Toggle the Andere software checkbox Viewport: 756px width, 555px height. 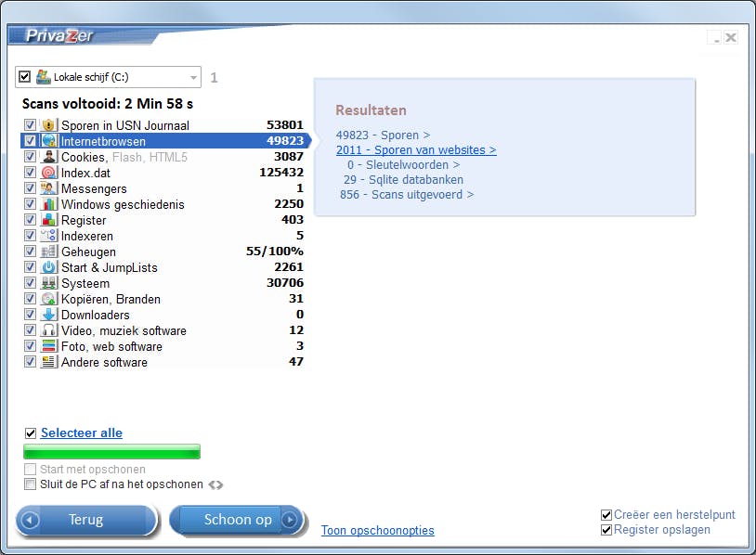pyautogui.click(x=30, y=362)
